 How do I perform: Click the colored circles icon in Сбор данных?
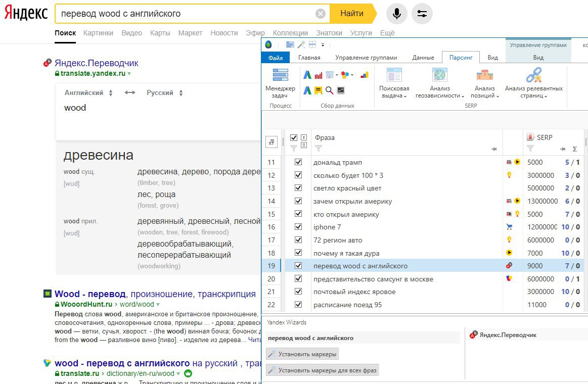345,75
